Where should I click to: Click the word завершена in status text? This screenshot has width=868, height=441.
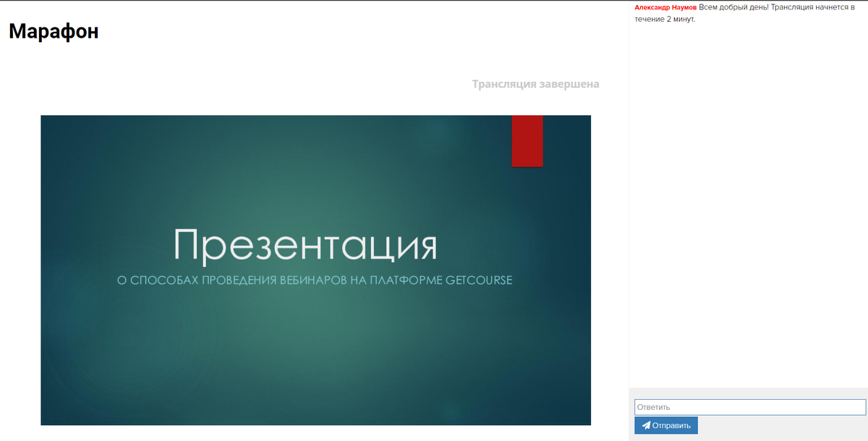569,84
